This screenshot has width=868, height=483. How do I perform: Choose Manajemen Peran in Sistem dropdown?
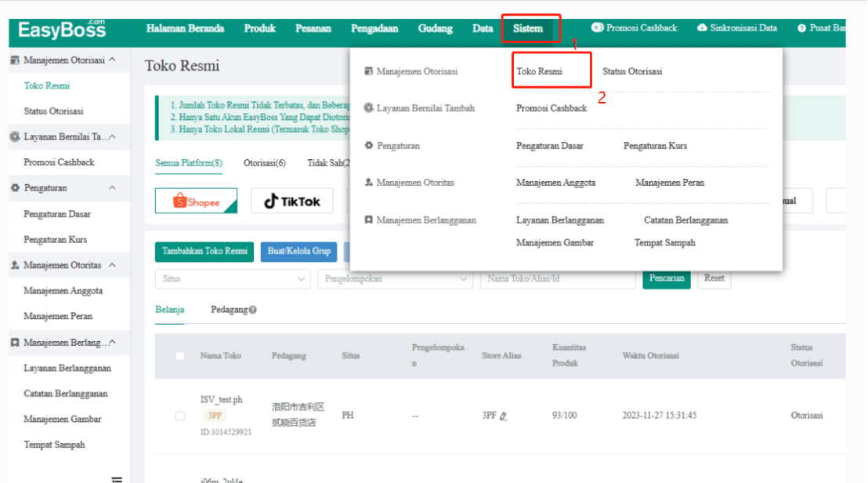pyautogui.click(x=670, y=182)
